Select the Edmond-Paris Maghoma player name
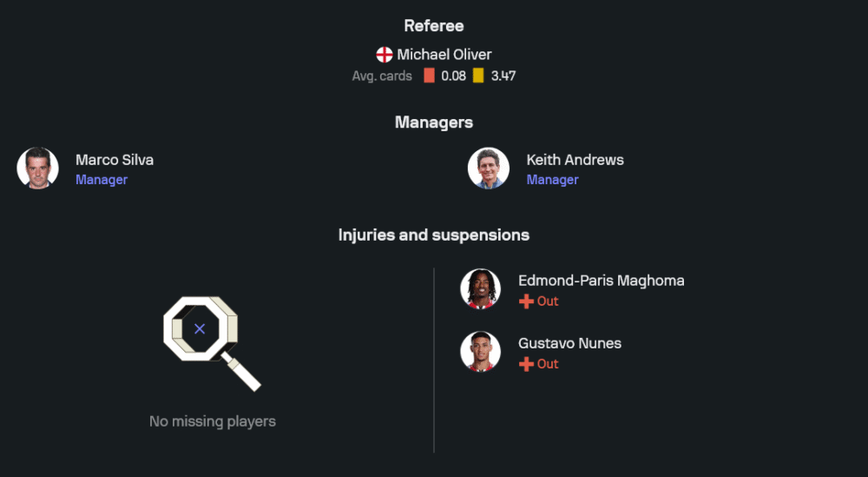 click(601, 281)
